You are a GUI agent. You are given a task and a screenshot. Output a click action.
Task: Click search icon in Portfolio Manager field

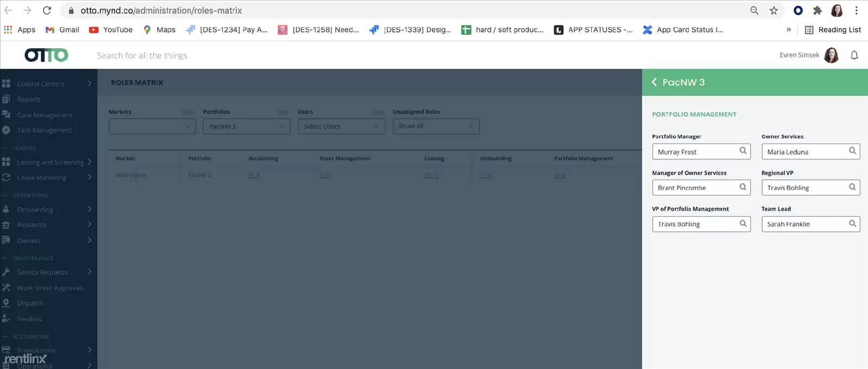click(743, 151)
